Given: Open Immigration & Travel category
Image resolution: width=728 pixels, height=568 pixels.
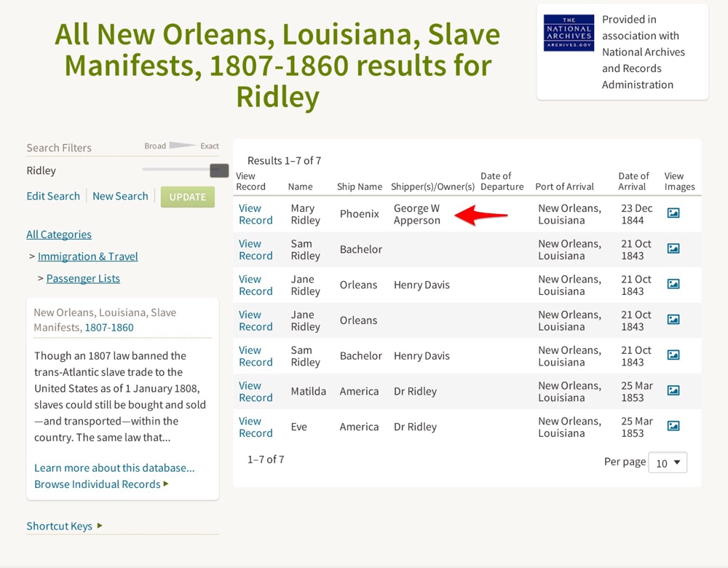Looking at the screenshot, I should [x=87, y=256].
